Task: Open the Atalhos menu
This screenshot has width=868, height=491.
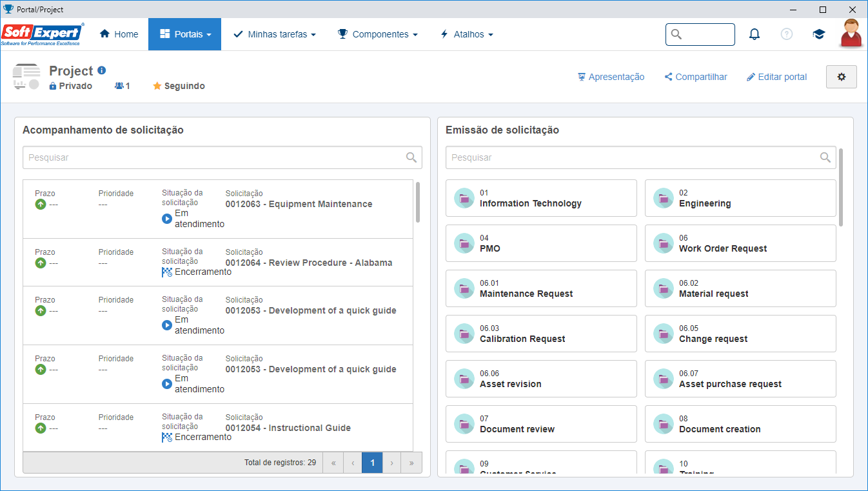Action: tap(467, 34)
